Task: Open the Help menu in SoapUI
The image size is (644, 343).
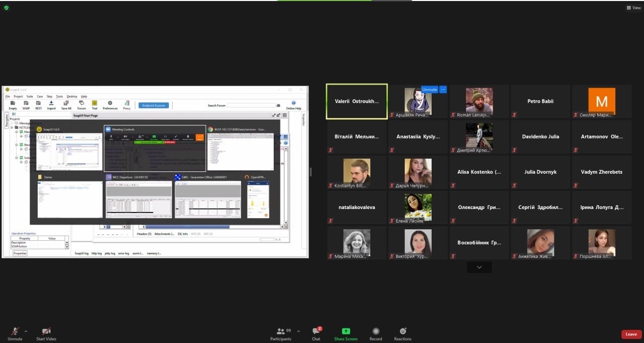Action: pyautogui.click(x=84, y=96)
